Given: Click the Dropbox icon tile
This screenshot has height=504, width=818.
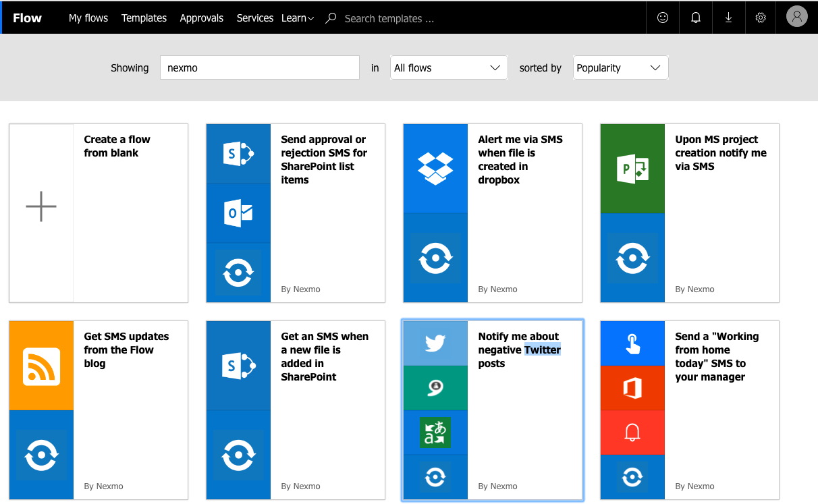Looking at the screenshot, I should pyautogui.click(x=435, y=168).
